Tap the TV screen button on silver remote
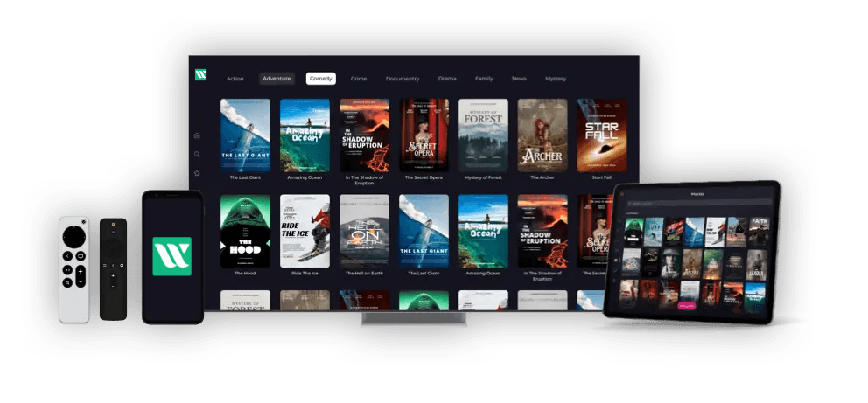 click(x=80, y=256)
